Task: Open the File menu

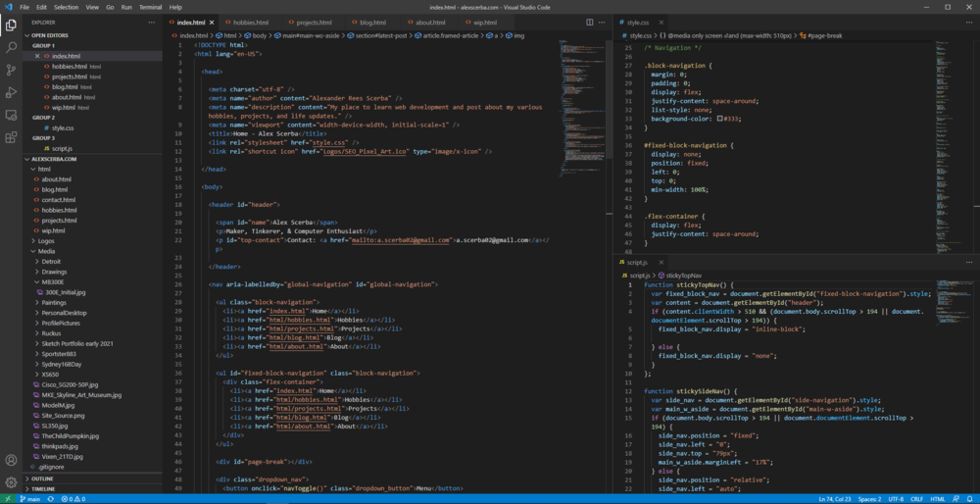Action: pos(24,7)
